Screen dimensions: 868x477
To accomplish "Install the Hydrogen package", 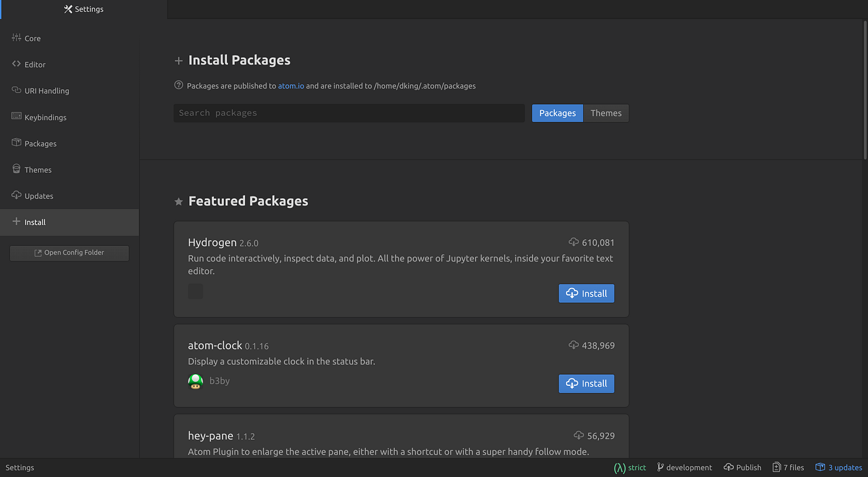I will (586, 294).
